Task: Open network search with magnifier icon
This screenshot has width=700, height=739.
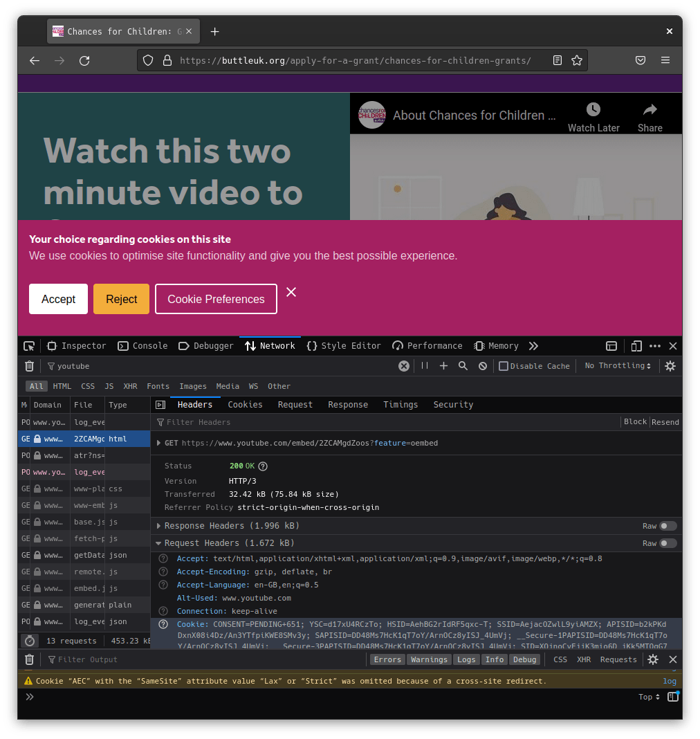Action: [x=463, y=366]
